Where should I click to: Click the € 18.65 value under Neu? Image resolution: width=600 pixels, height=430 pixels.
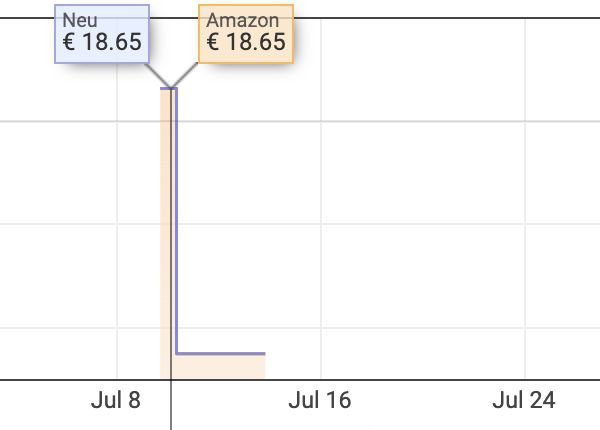pyautogui.click(x=102, y=42)
